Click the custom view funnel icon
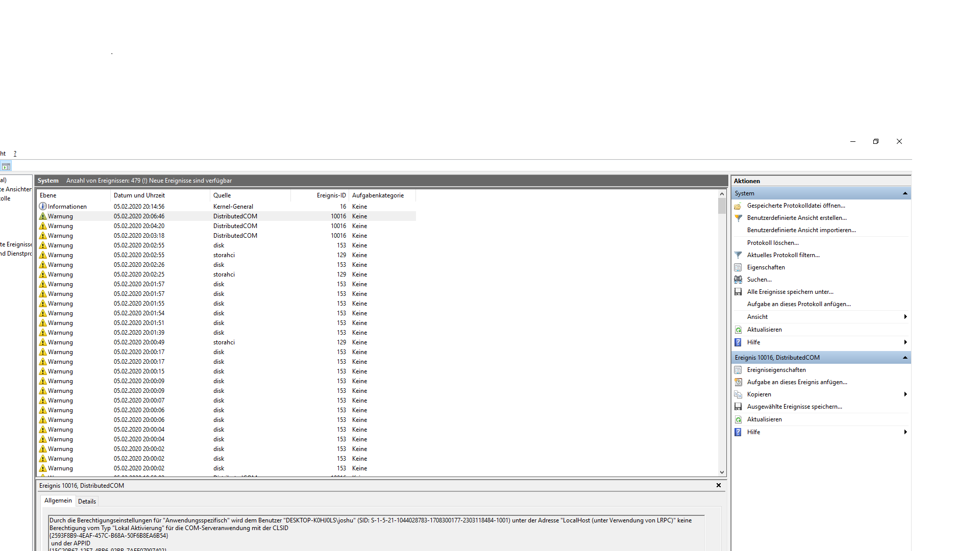This screenshot has width=980, height=551. [x=738, y=218]
